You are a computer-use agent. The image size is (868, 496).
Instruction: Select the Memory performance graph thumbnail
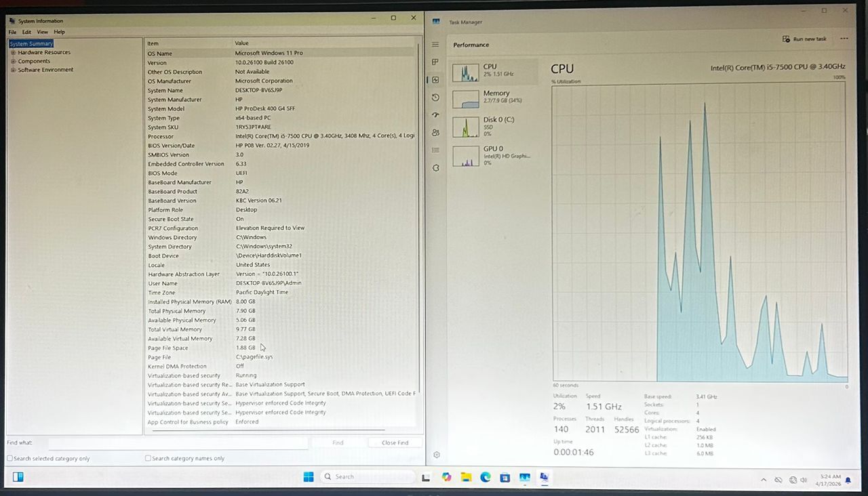point(465,100)
